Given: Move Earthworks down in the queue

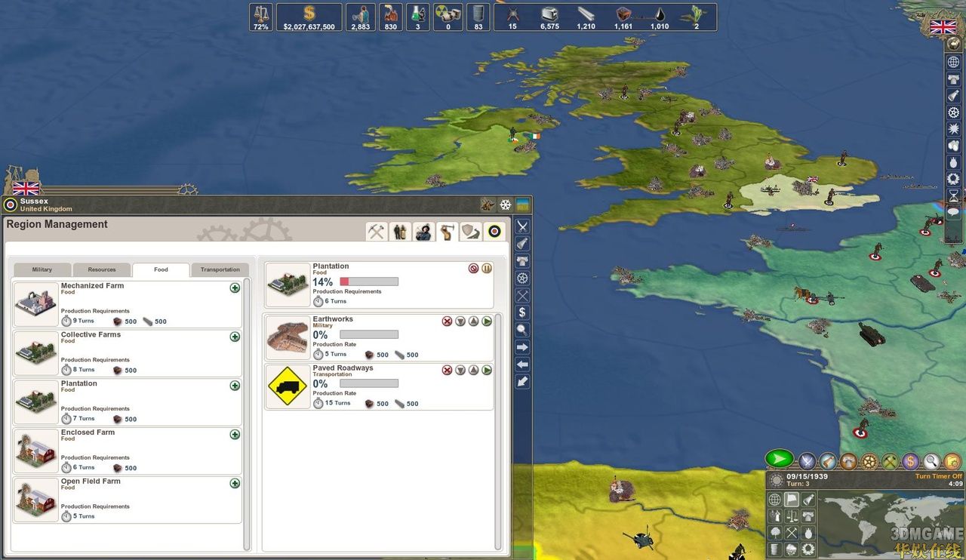Looking at the screenshot, I should 460,322.
